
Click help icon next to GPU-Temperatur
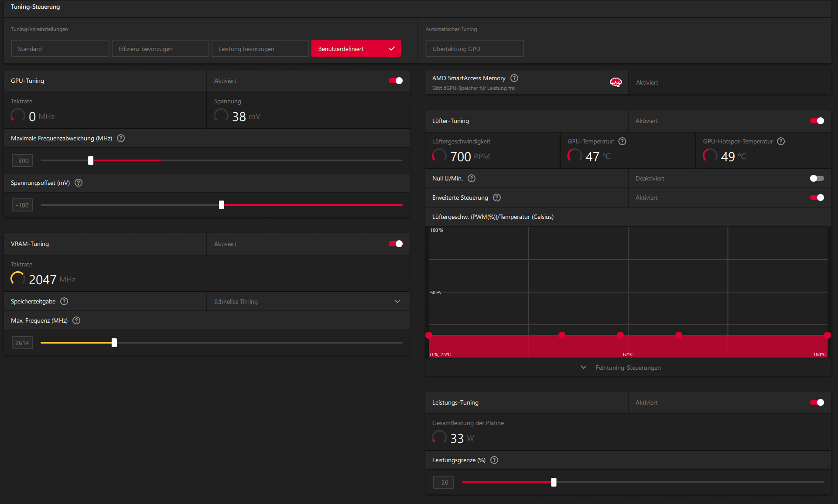(623, 141)
